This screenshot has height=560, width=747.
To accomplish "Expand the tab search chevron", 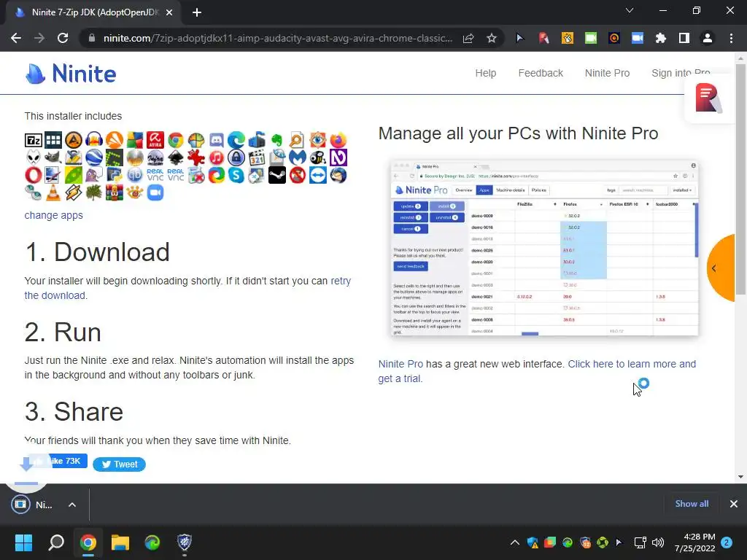I will tap(630, 10).
